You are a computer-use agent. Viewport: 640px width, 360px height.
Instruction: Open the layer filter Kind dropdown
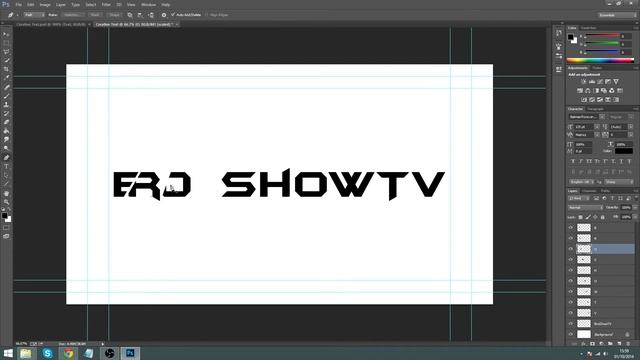pos(579,198)
